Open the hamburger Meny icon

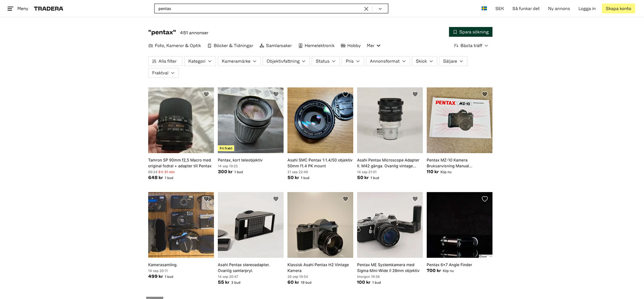(10, 9)
